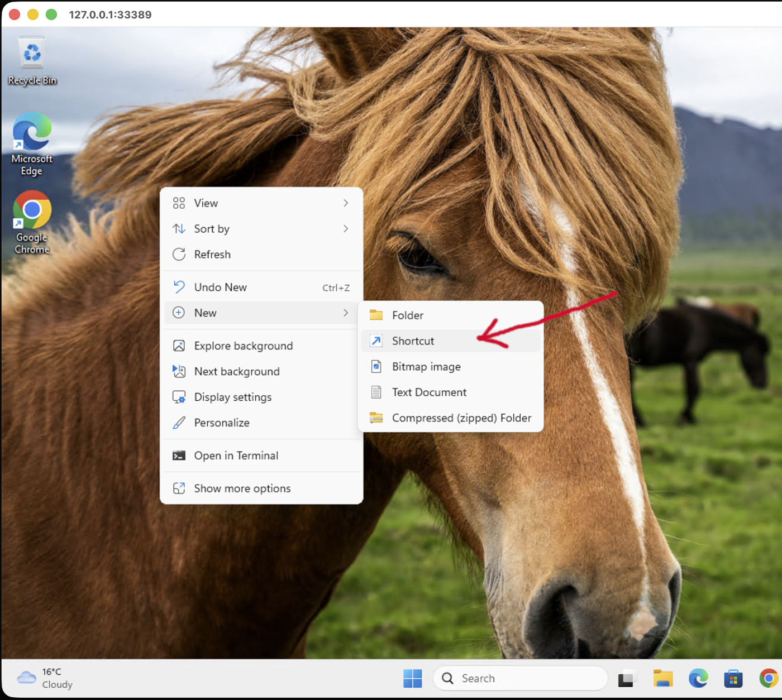
Task: Open Display settings from the context menu
Action: tap(261, 397)
